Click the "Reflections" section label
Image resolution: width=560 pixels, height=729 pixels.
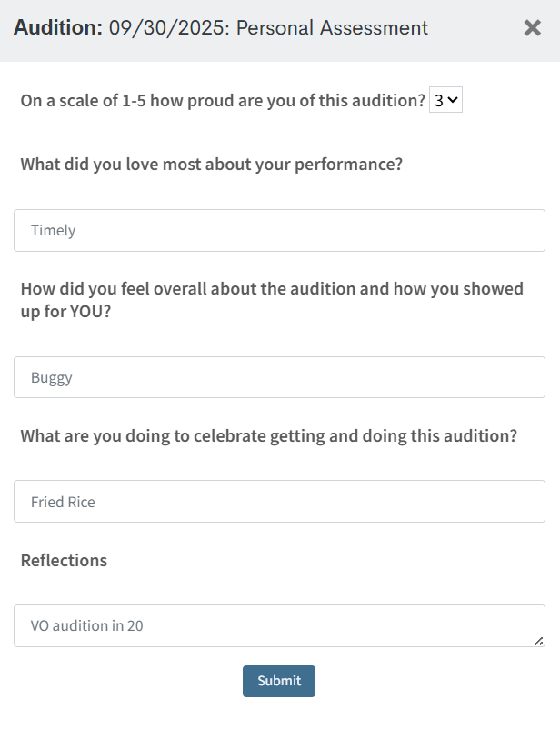(64, 561)
